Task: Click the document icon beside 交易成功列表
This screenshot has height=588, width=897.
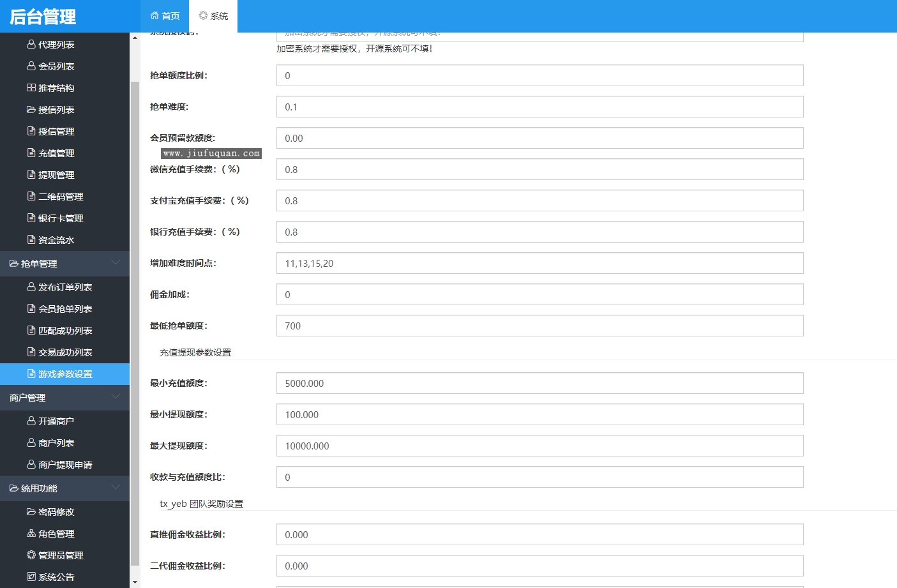Action: 31,352
